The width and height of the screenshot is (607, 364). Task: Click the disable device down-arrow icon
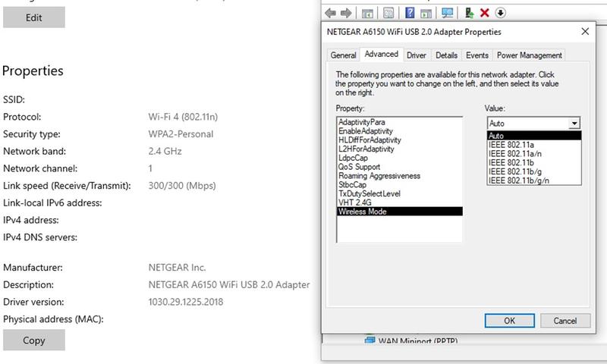[500, 13]
